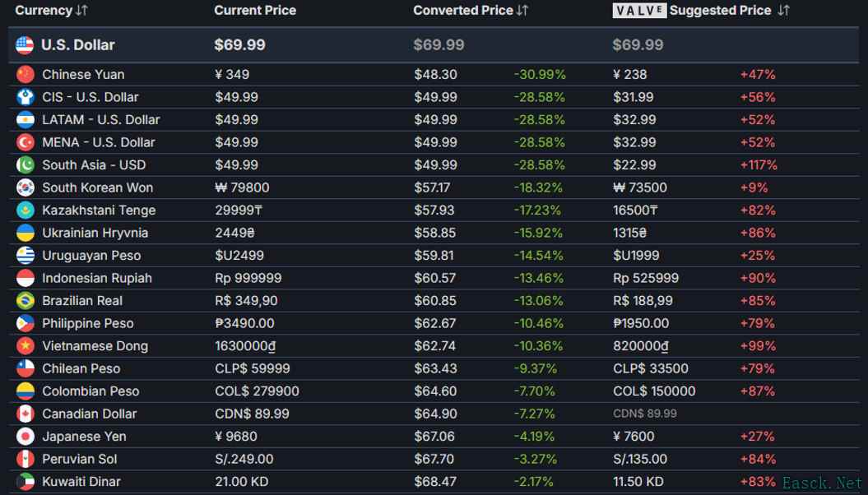The image size is (868, 495).
Task: Click the South Korean Won flag icon
Action: 25,187
